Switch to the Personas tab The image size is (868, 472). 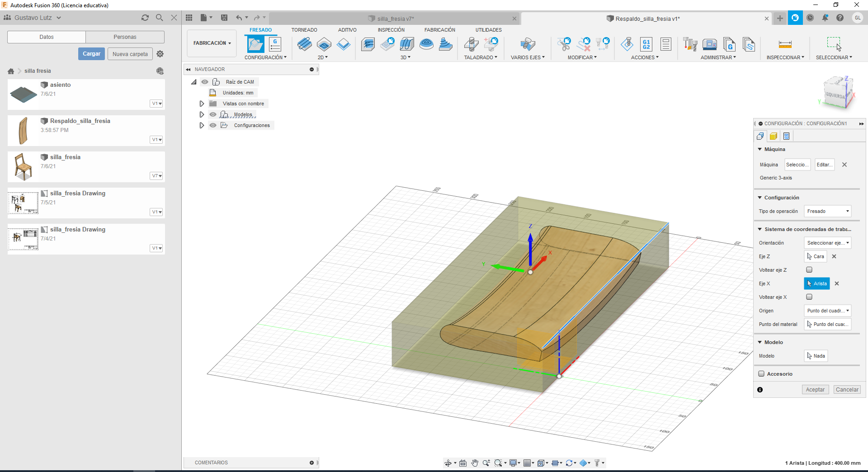(x=125, y=37)
